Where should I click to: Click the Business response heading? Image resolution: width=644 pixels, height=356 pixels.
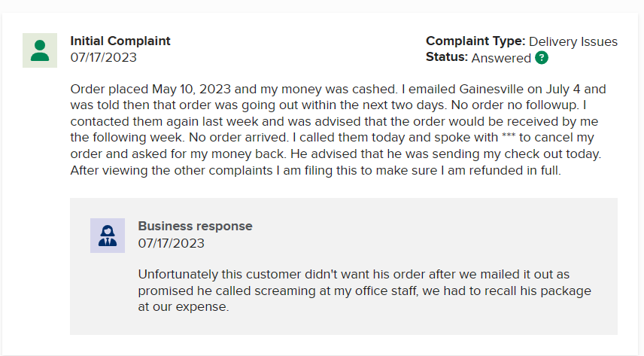195,226
